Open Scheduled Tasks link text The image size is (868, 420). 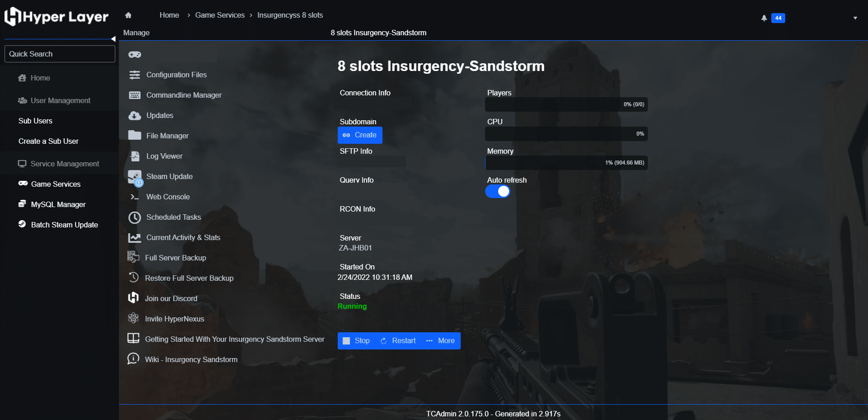pos(174,217)
